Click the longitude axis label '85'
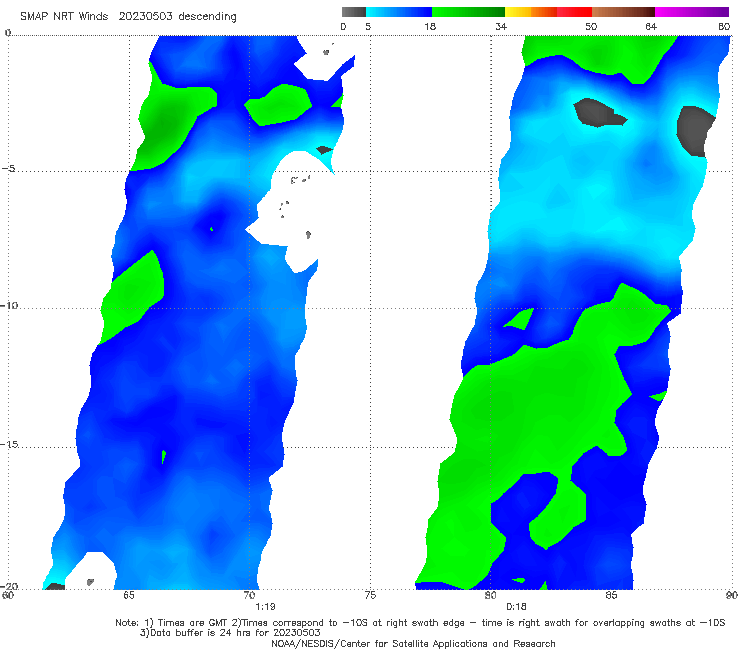 tap(611, 595)
